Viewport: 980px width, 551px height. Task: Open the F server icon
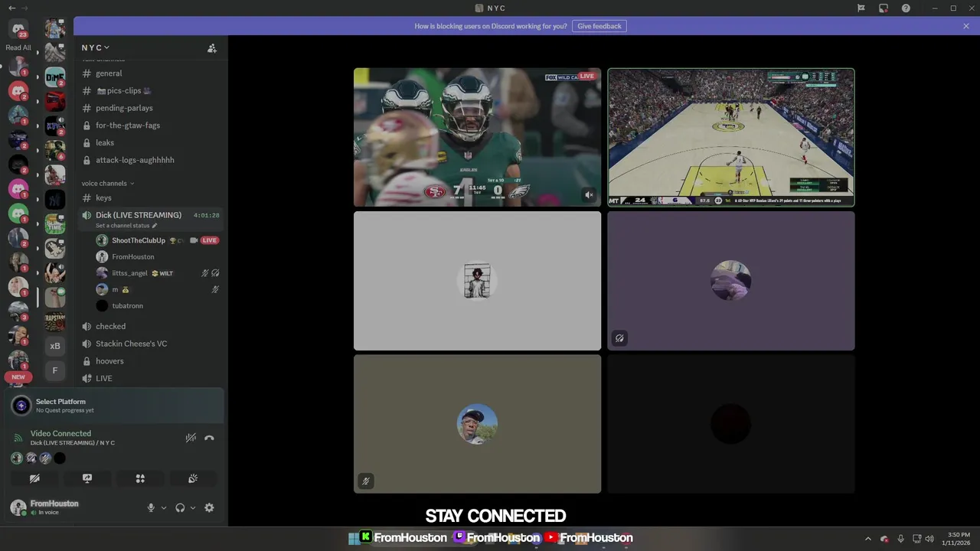[55, 370]
